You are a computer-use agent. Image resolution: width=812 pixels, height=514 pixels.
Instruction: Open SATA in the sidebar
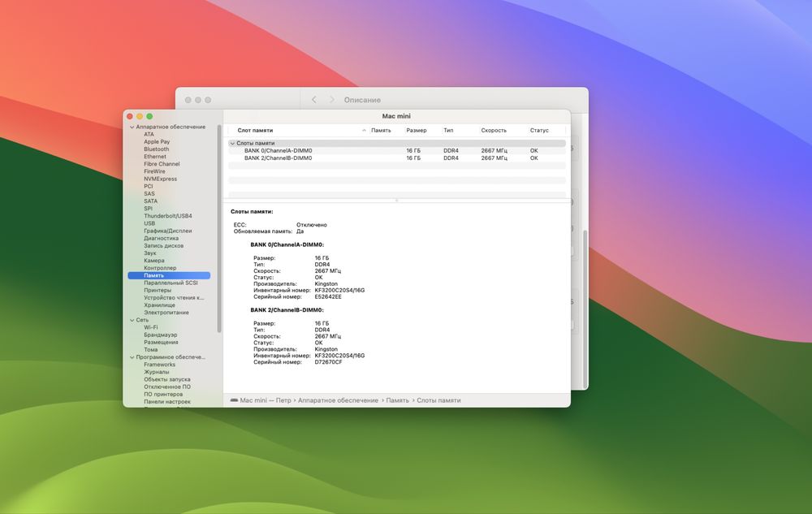151,201
